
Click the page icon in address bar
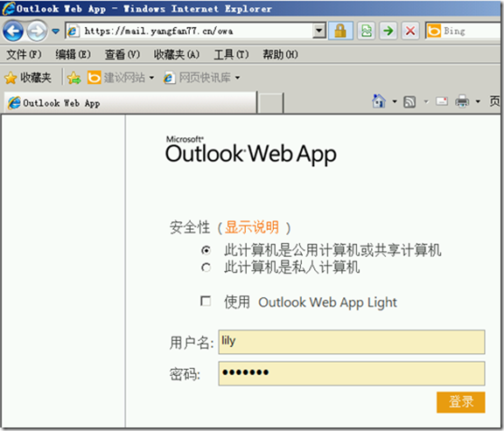point(73,31)
